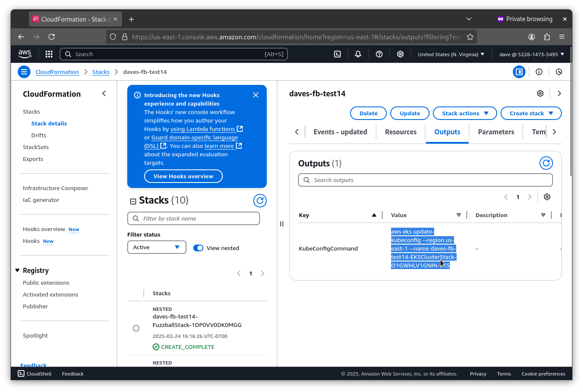Toggle the split panel view icon
The image size is (583, 392).
[519, 72]
